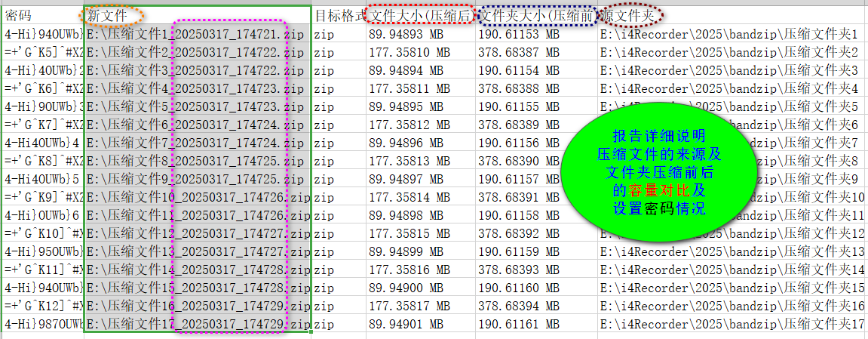Screen dimensions: 868x339
Task: Select the 目标格式 column header cell
Action: tap(339, 16)
